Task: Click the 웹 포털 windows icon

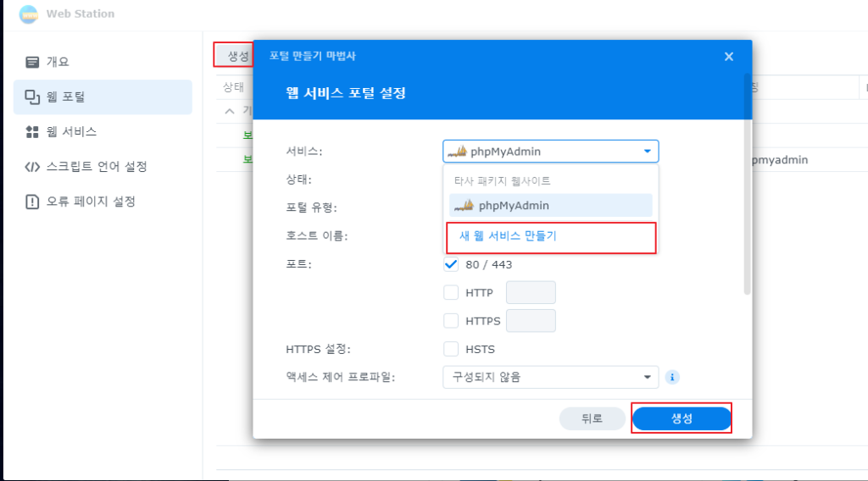Action: pos(32,97)
